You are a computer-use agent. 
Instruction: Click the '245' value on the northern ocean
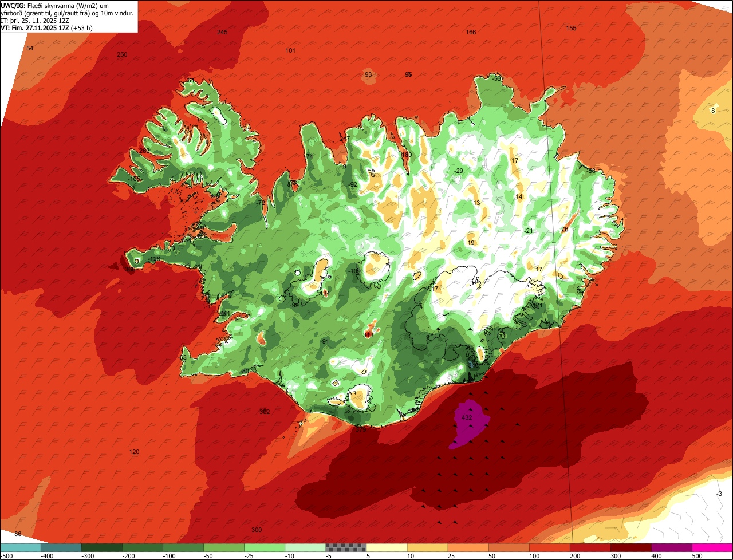222,32
